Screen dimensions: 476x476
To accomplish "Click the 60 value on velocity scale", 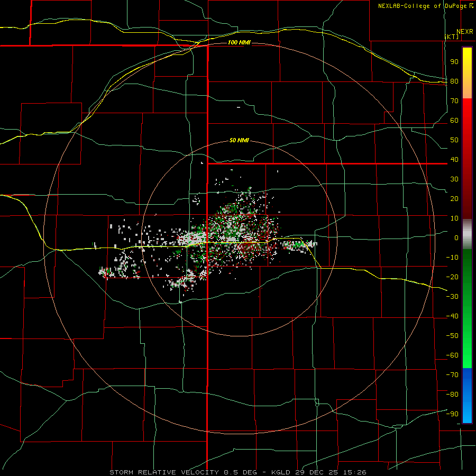I will 454,121.
